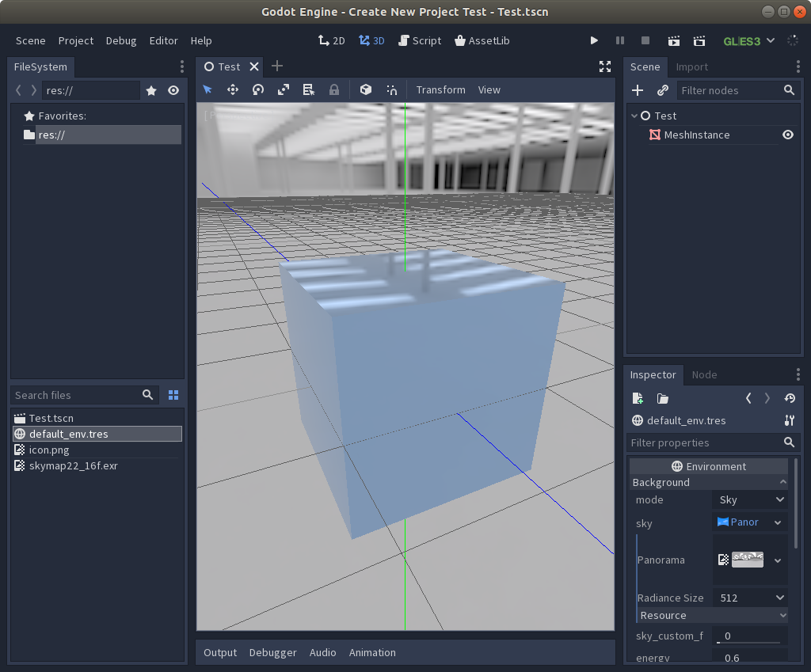Expand the Resource section
The width and height of the screenshot is (811, 672).
tap(713, 616)
